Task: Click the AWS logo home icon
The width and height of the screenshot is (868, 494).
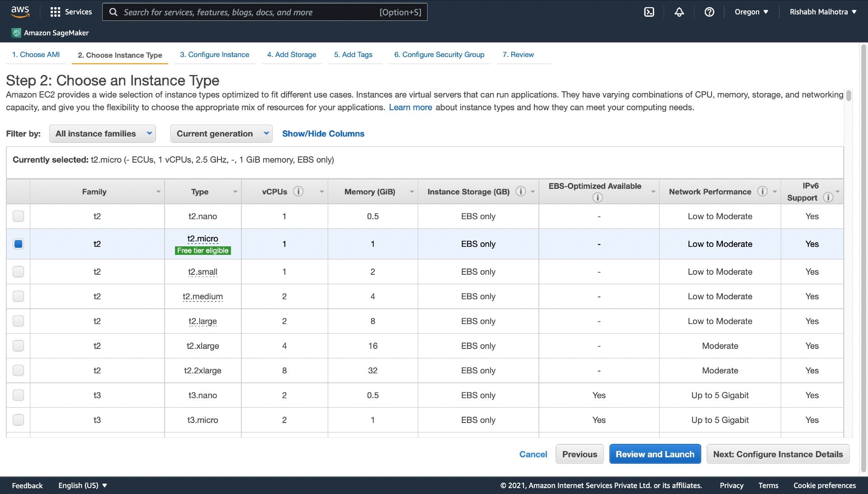Action: click(x=20, y=12)
